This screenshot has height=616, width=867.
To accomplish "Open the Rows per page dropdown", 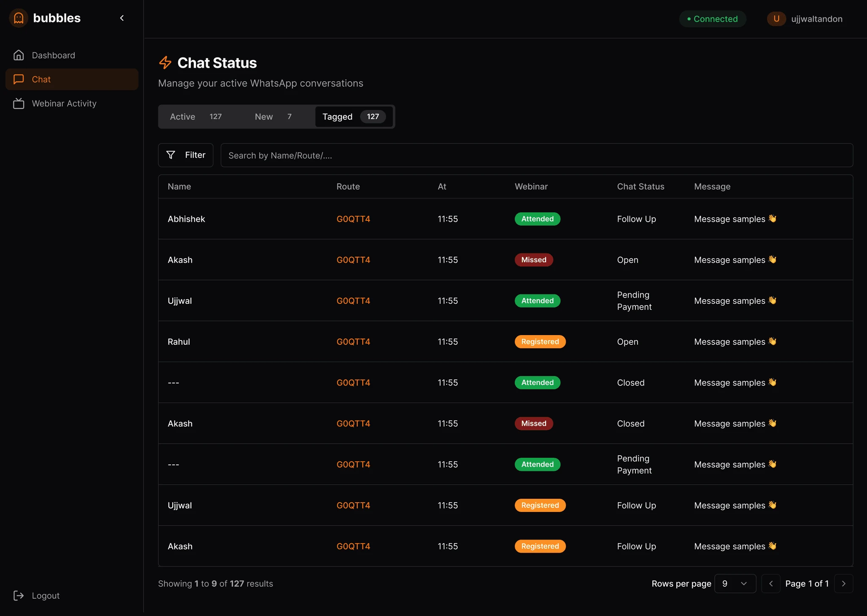I will (x=735, y=584).
